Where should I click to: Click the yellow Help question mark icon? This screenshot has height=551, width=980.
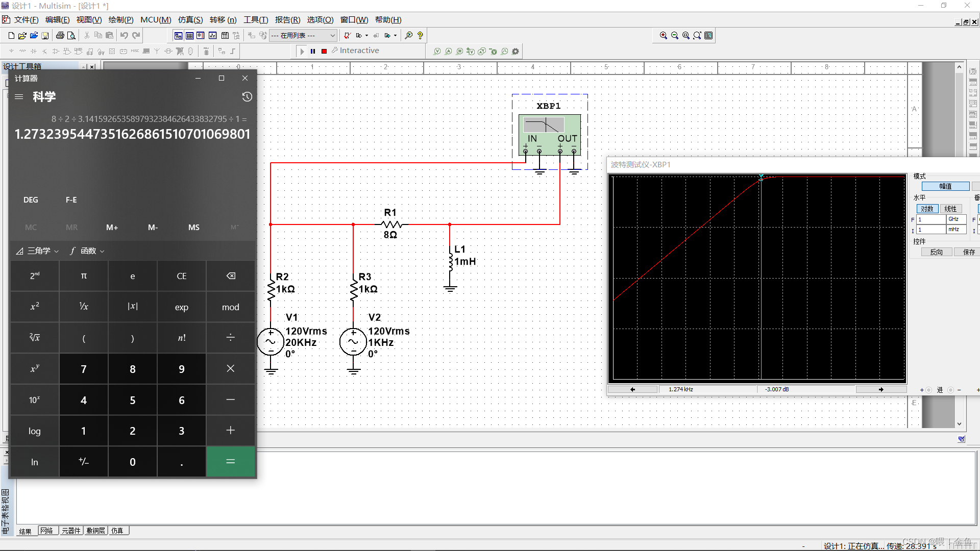pos(420,36)
